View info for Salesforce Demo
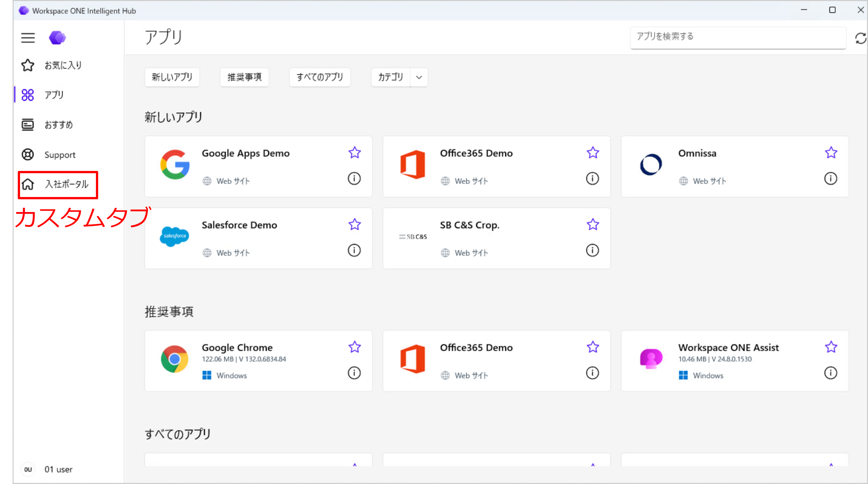 point(354,250)
